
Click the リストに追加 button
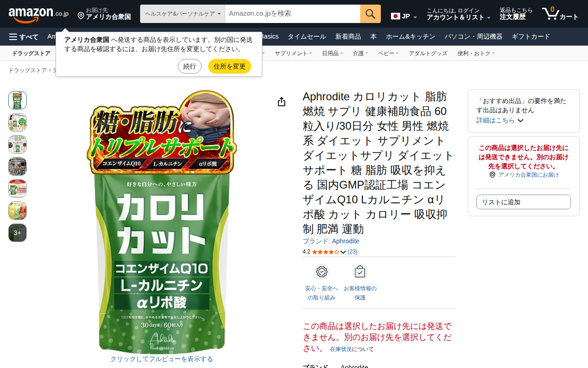tap(524, 202)
